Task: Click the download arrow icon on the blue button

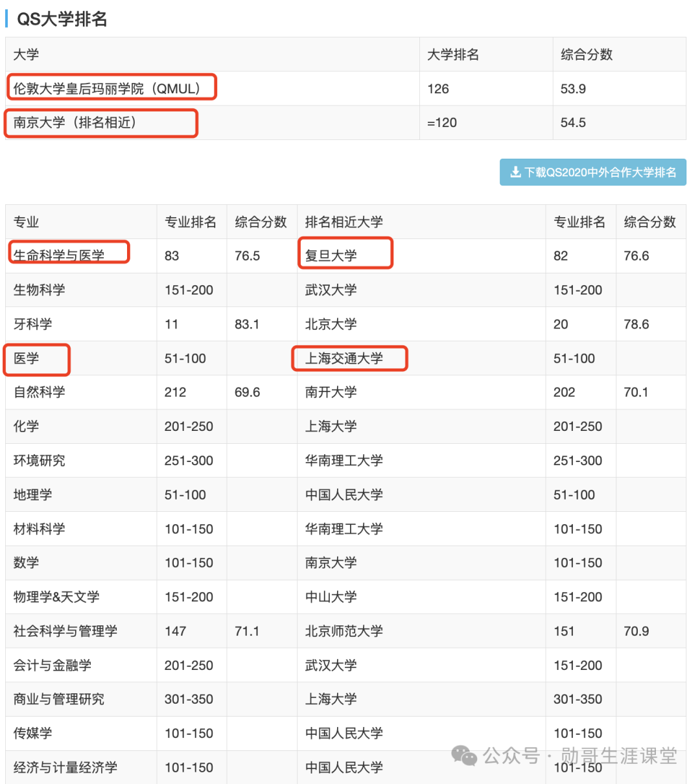Action: pyautogui.click(x=515, y=172)
